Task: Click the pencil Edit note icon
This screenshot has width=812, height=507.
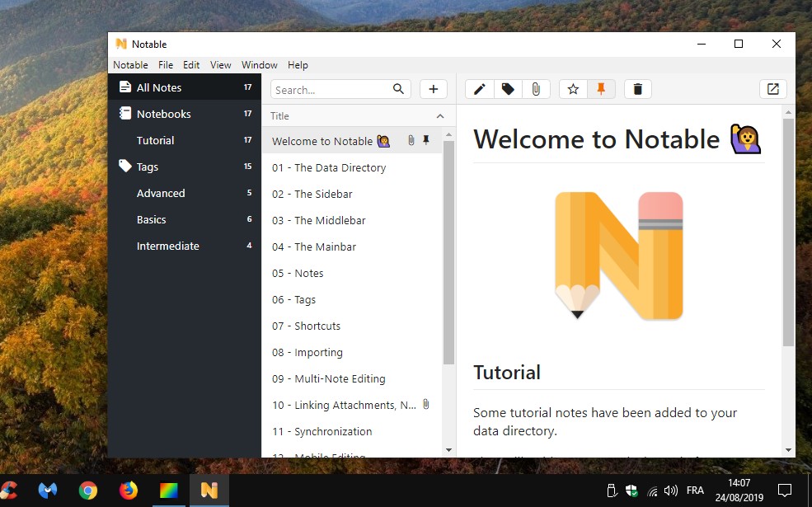Action: pos(480,89)
